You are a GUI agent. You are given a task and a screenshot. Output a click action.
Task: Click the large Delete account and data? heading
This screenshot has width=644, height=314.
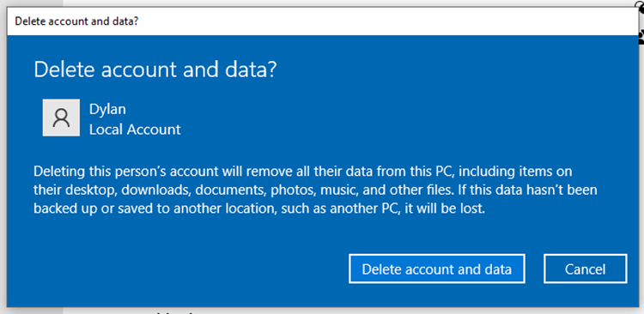click(155, 69)
